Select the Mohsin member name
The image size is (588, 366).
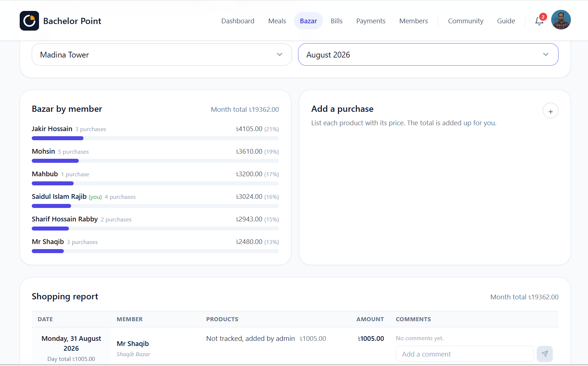pyautogui.click(x=43, y=151)
